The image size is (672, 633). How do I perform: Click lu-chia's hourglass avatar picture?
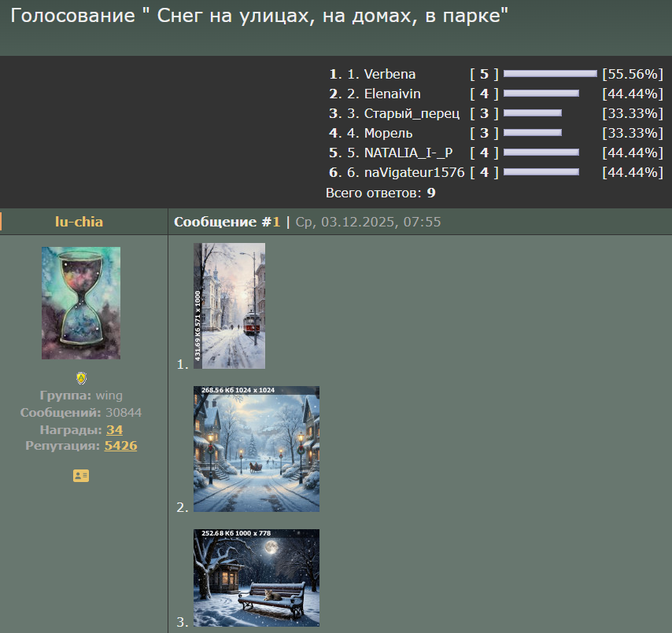[81, 303]
